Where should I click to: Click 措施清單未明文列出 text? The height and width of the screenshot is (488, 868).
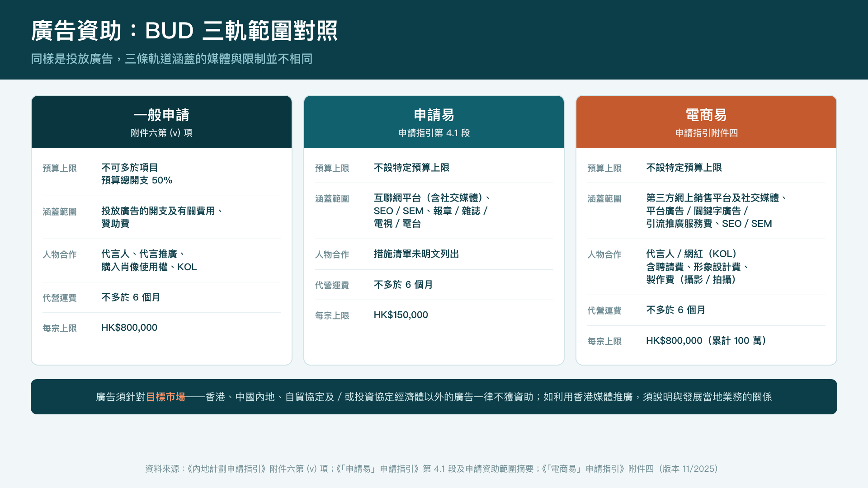(x=416, y=254)
